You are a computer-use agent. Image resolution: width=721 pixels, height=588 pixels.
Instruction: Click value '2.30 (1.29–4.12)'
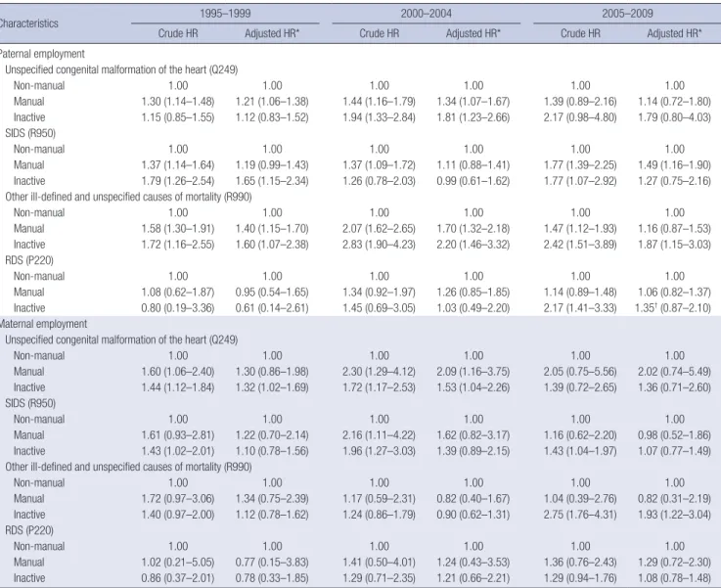(379, 372)
